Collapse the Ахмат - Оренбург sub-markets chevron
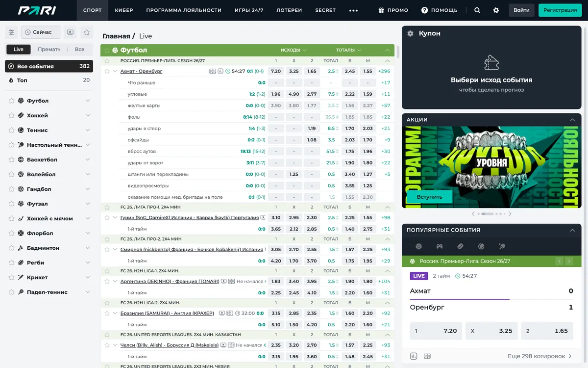Viewport: 588px width, 368px height. click(x=115, y=71)
